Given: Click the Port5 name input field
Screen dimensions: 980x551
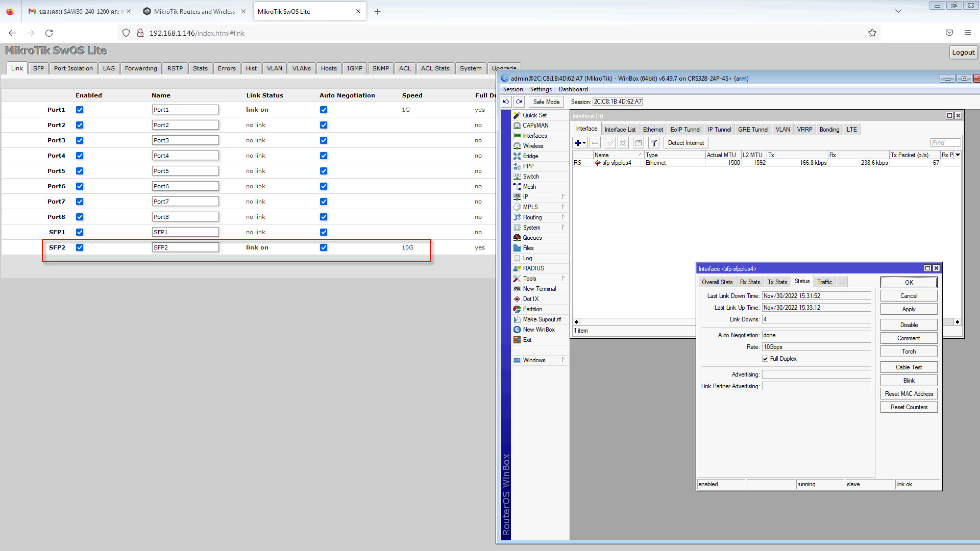Looking at the screenshot, I should tap(185, 171).
